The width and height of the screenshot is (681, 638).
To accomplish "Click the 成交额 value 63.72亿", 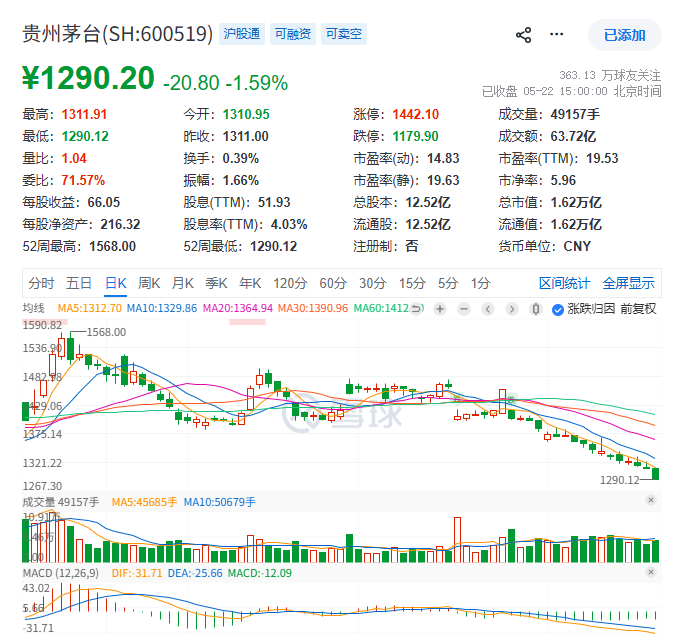I will [573, 136].
